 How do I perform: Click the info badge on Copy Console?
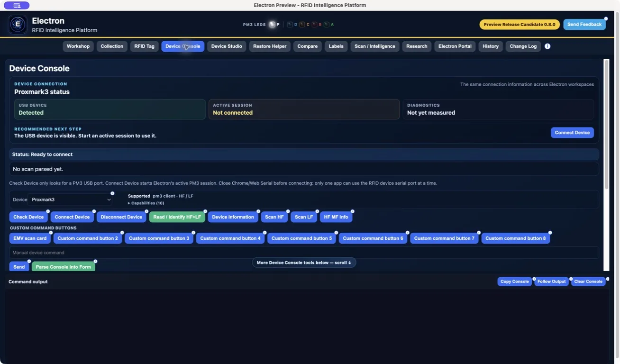point(534,279)
